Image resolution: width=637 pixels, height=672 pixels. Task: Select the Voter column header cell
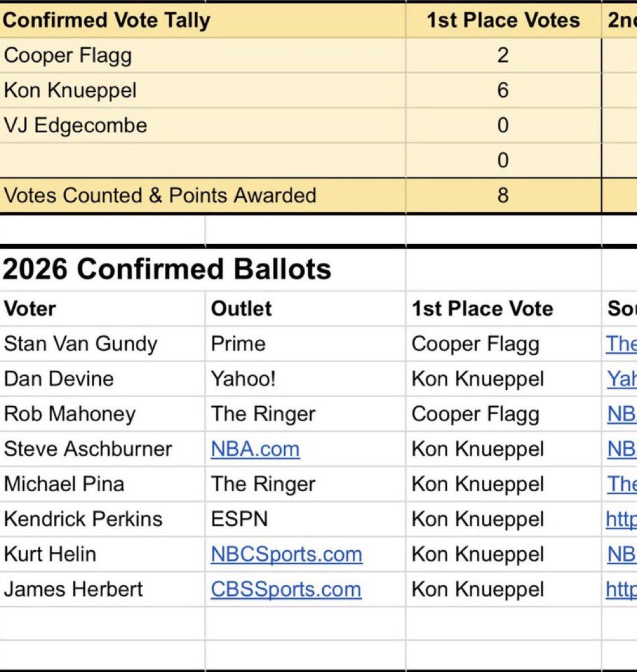[x=31, y=309]
